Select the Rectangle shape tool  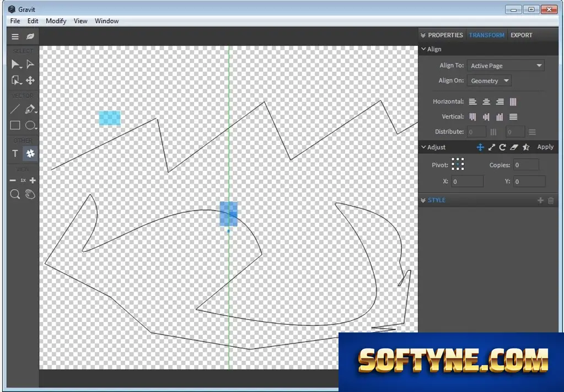coord(15,125)
